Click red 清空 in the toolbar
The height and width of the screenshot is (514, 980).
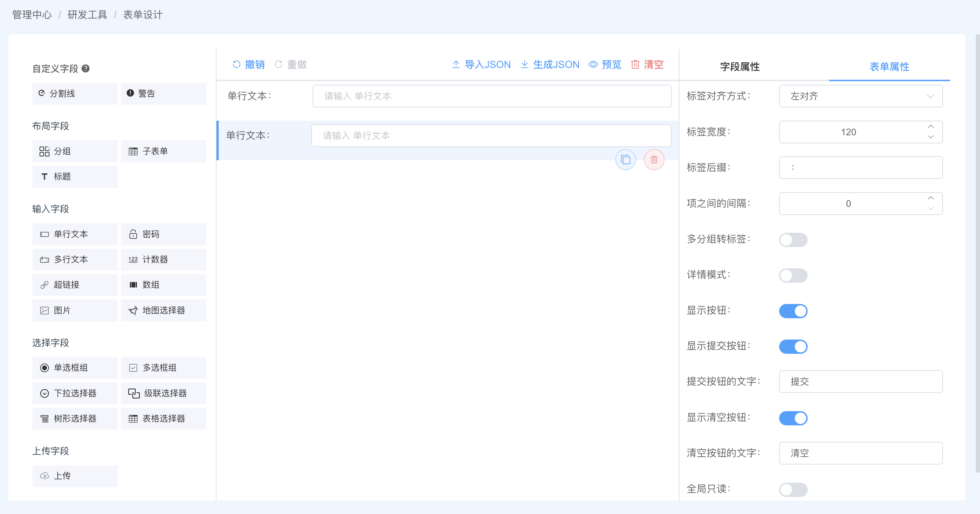(647, 65)
